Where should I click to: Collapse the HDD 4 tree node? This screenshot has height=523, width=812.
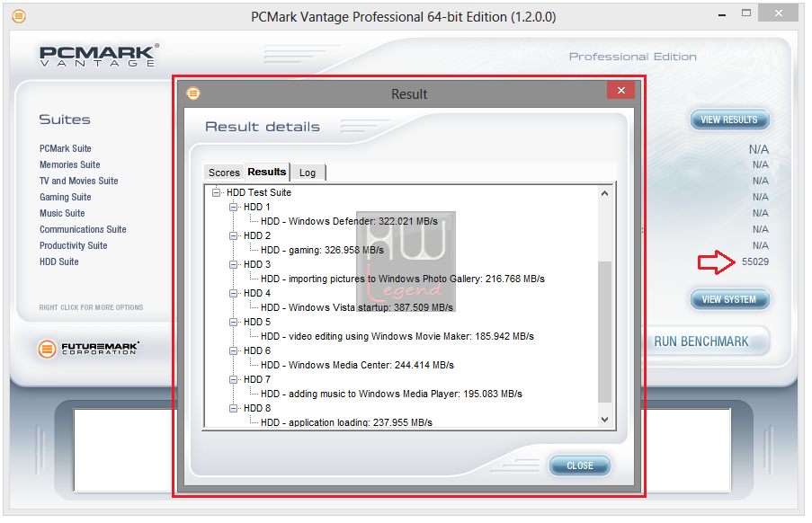click(x=234, y=293)
